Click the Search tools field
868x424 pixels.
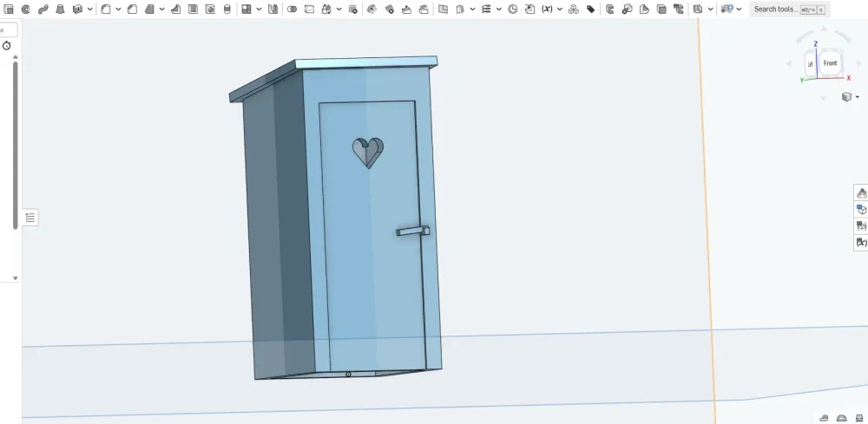776,9
